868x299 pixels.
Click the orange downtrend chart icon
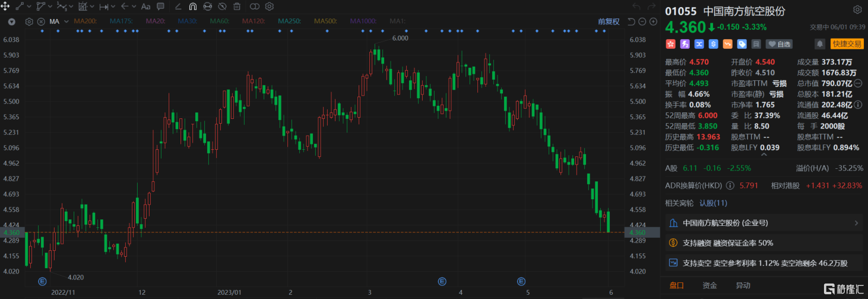[727, 43]
